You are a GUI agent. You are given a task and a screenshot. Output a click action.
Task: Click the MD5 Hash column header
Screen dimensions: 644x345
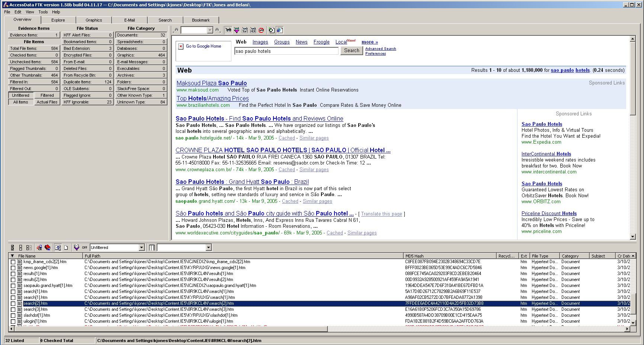450,256
